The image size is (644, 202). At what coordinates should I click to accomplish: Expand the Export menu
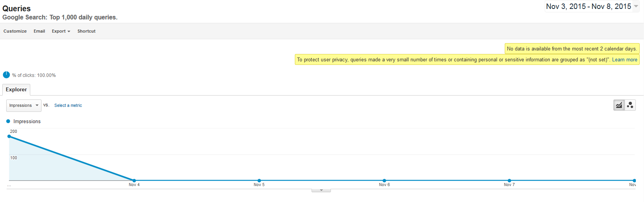(61, 31)
